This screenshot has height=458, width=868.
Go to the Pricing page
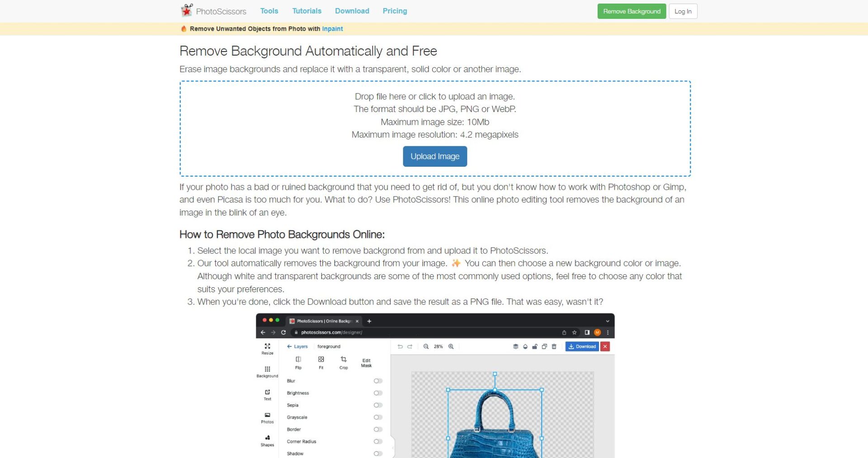point(395,11)
